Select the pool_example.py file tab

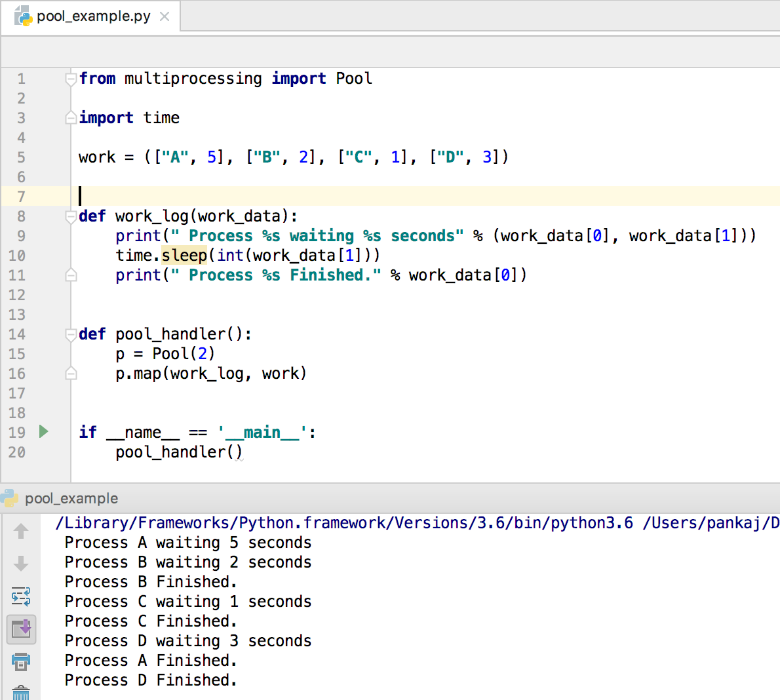click(x=88, y=18)
